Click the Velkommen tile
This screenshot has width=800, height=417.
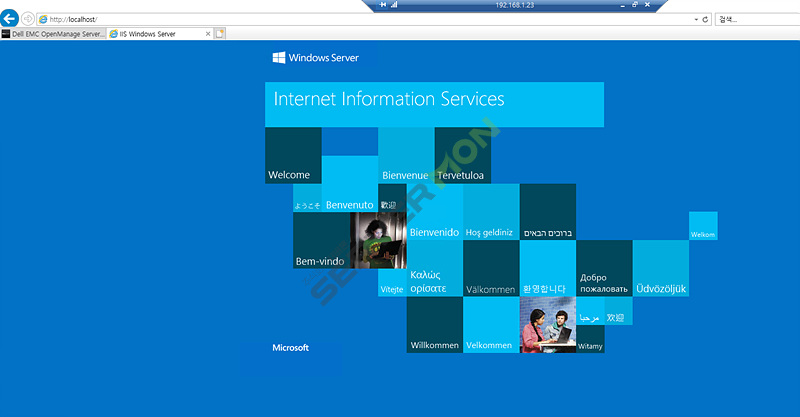click(491, 325)
